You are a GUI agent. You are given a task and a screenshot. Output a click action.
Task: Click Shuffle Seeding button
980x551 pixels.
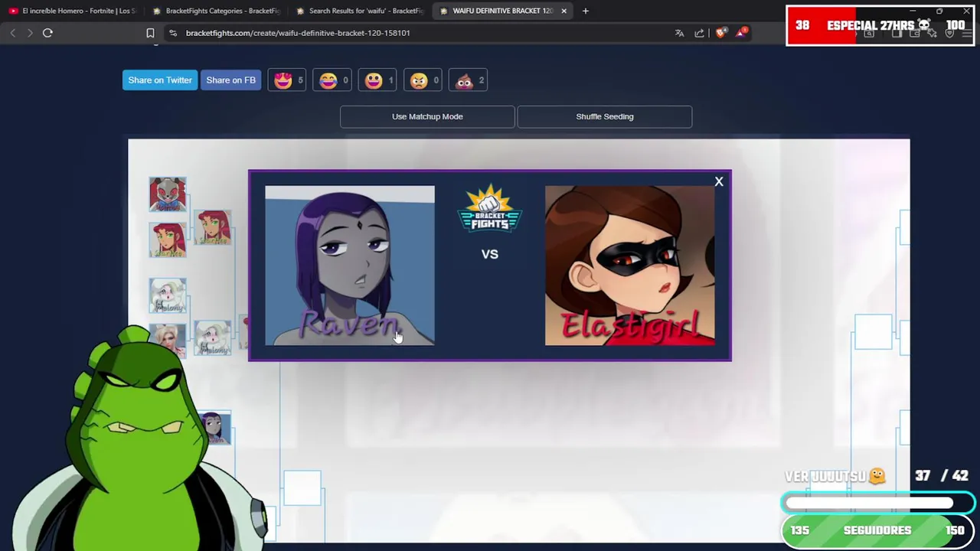tap(604, 116)
